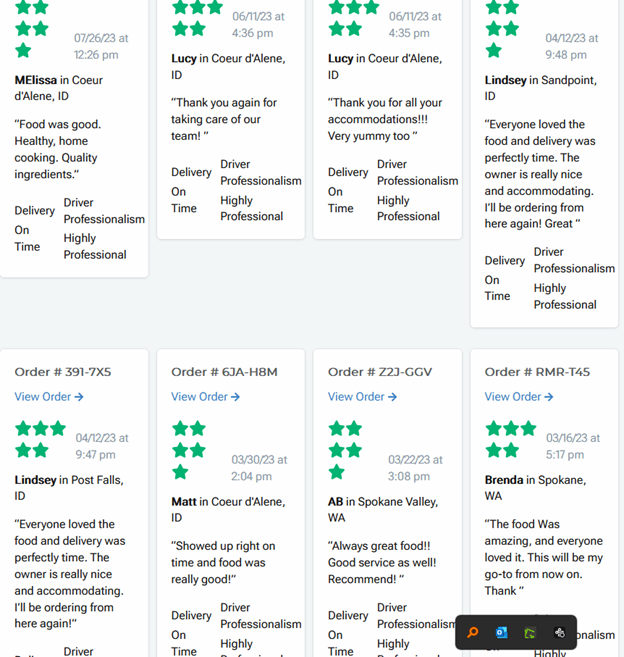This screenshot has height=657, width=624.
Task: Click the Order # RMR-T45 heading
Action: (537, 372)
